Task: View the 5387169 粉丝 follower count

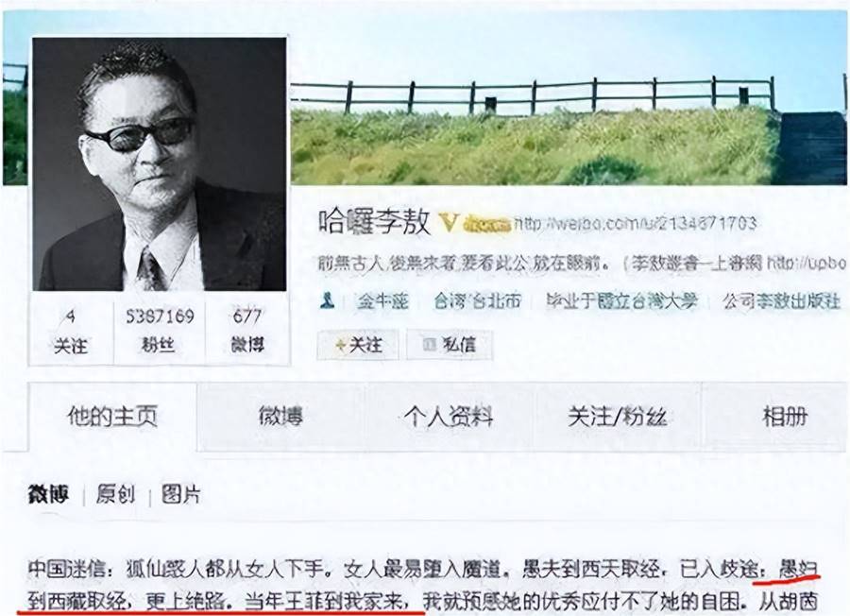Action: [160, 330]
